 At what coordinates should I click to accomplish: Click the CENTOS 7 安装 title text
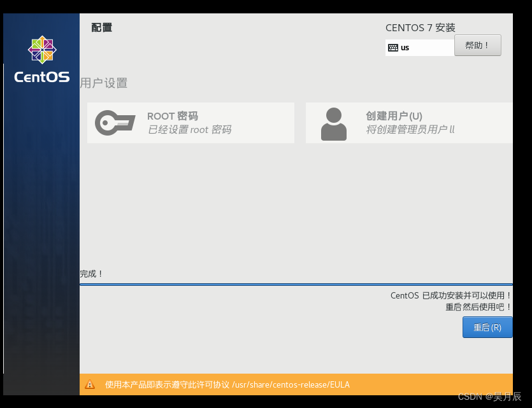coord(421,28)
